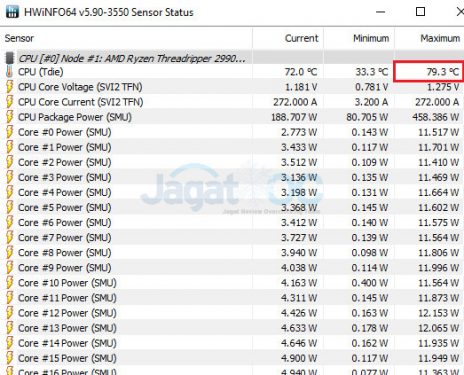Viewport: 464px width, 375px height.
Task: Click the minimum core current 3.200 A
Action: pyautogui.click(x=371, y=102)
